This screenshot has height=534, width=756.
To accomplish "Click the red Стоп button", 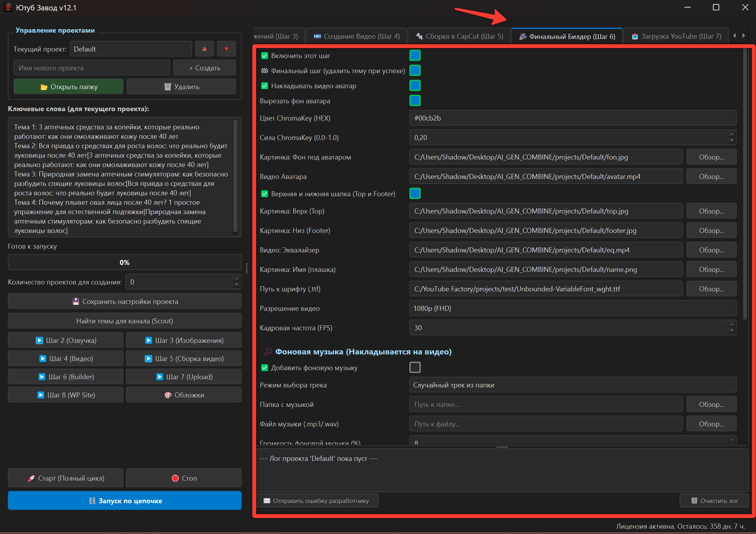I will (184, 478).
